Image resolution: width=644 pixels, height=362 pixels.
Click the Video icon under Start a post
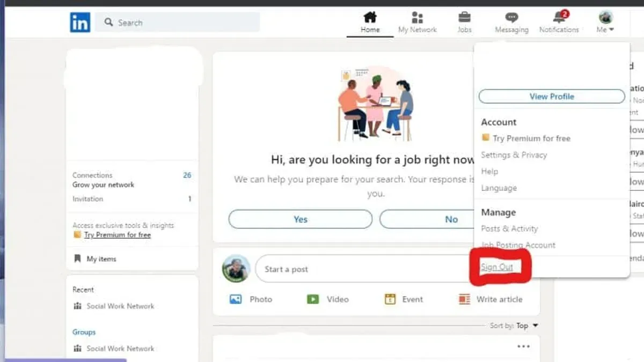pos(313,299)
